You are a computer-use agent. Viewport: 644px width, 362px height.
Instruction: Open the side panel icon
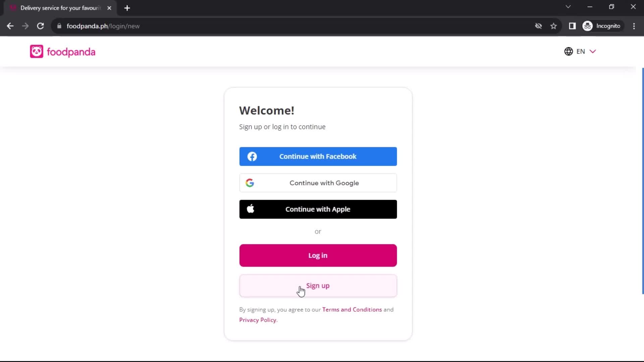(x=573, y=26)
